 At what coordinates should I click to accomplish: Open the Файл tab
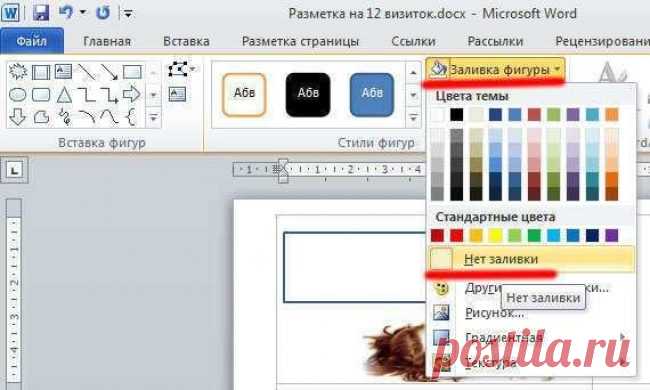click(x=32, y=41)
